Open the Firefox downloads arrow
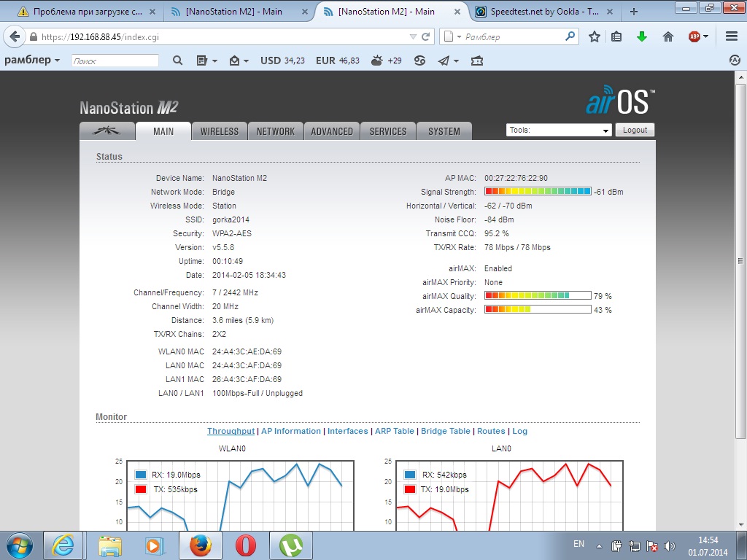The image size is (747, 560). coord(642,36)
